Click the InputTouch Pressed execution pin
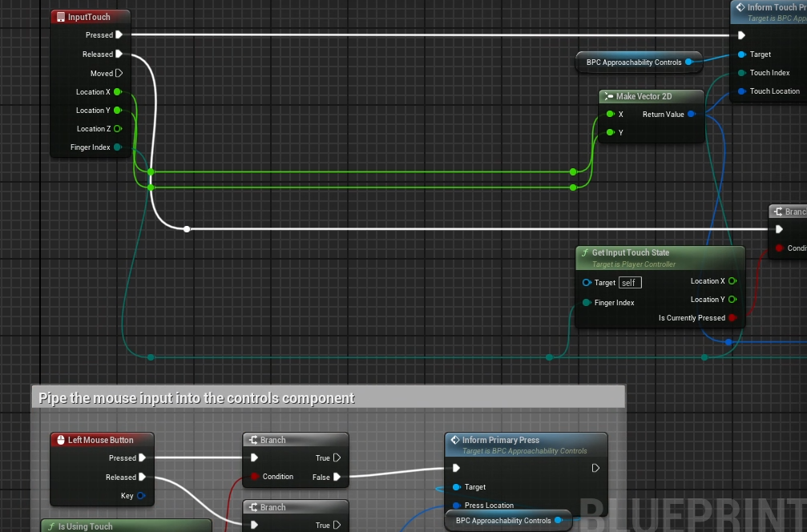This screenshot has width=807, height=532. [119, 34]
